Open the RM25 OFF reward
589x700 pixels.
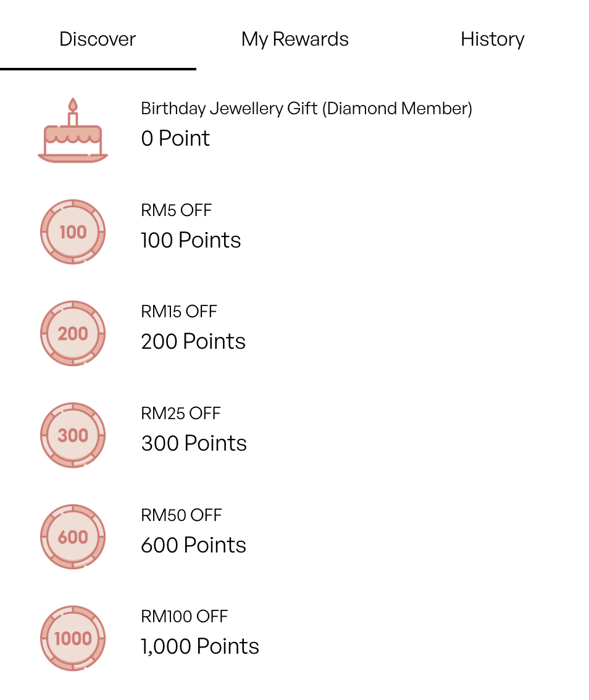click(294, 435)
